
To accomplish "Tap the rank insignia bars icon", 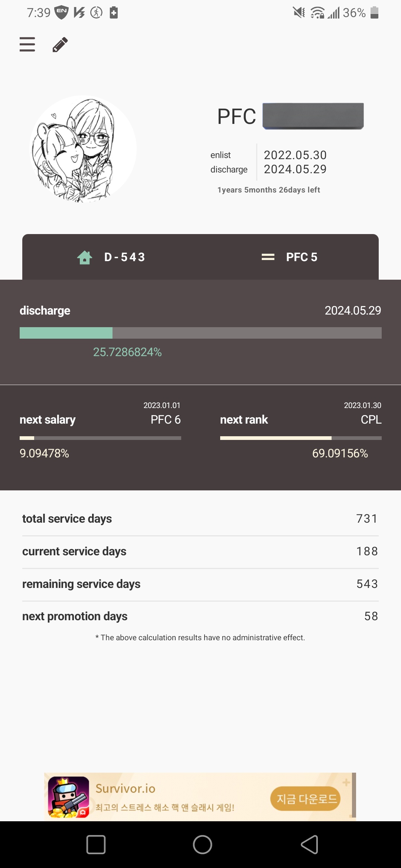I will point(268,257).
